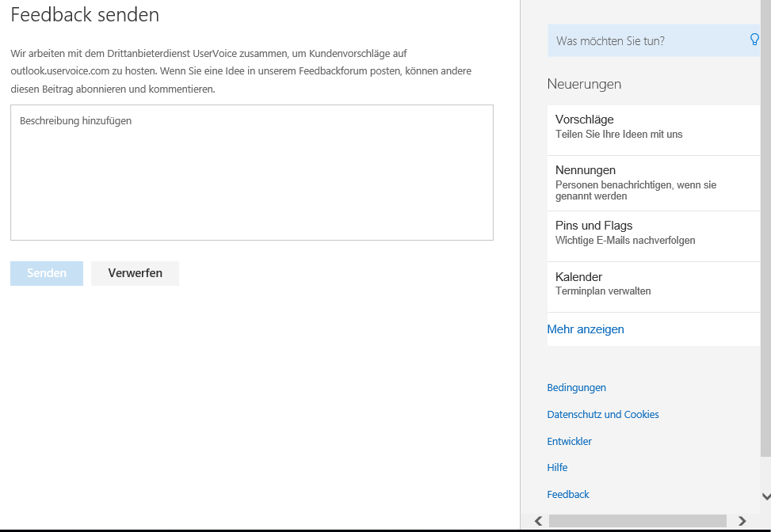Open the Vorschläge item
This screenshot has height=532, width=771.
coord(654,130)
